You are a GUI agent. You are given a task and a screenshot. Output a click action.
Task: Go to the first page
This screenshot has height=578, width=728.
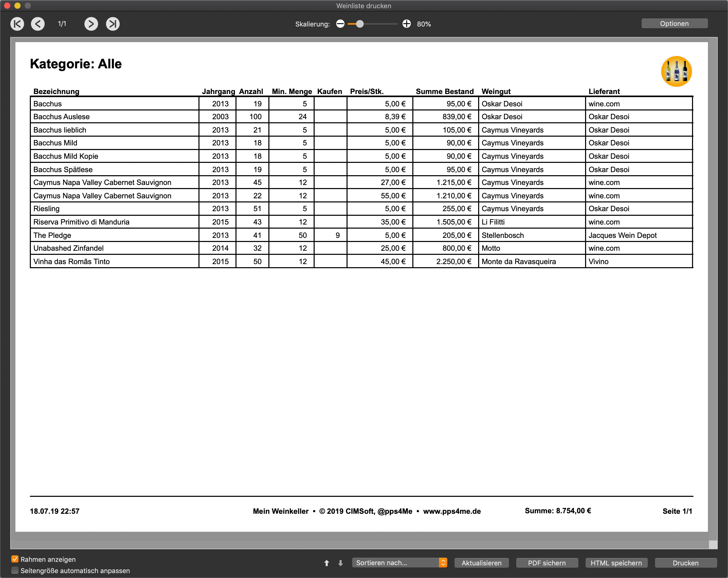pos(17,24)
